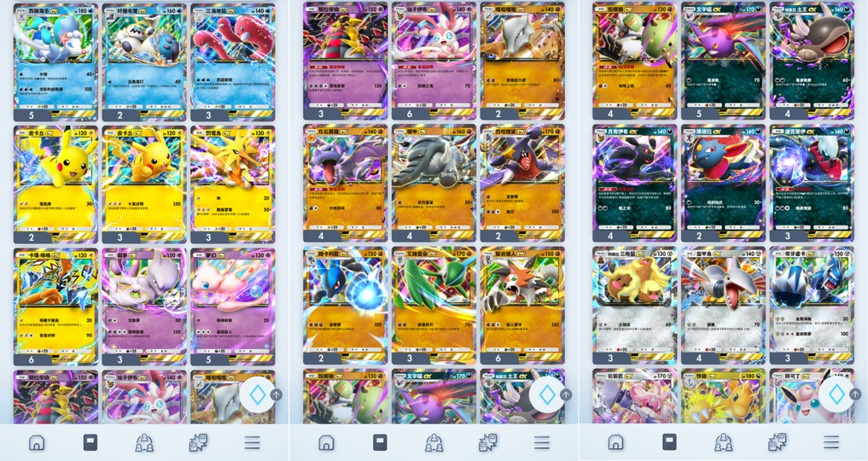The height and width of the screenshot is (461, 868).
Task: Select the Skarmory ex metal card
Action: 723,306
